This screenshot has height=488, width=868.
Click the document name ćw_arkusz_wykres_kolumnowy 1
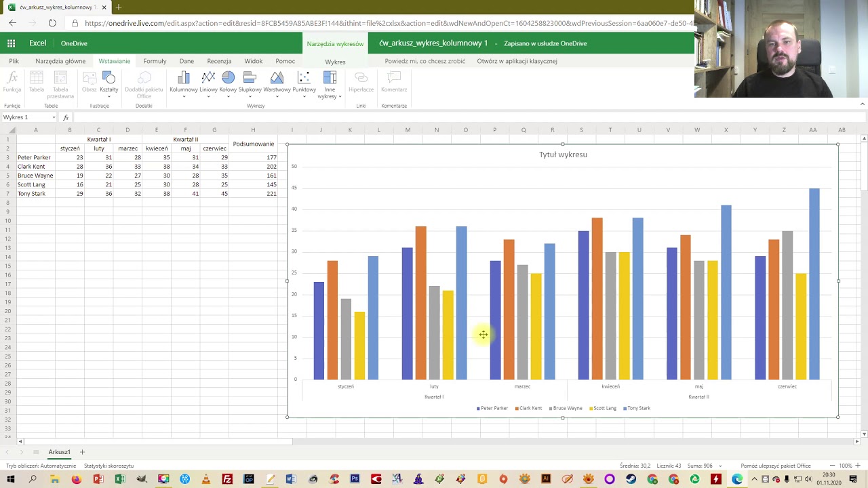pyautogui.click(x=433, y=43)
